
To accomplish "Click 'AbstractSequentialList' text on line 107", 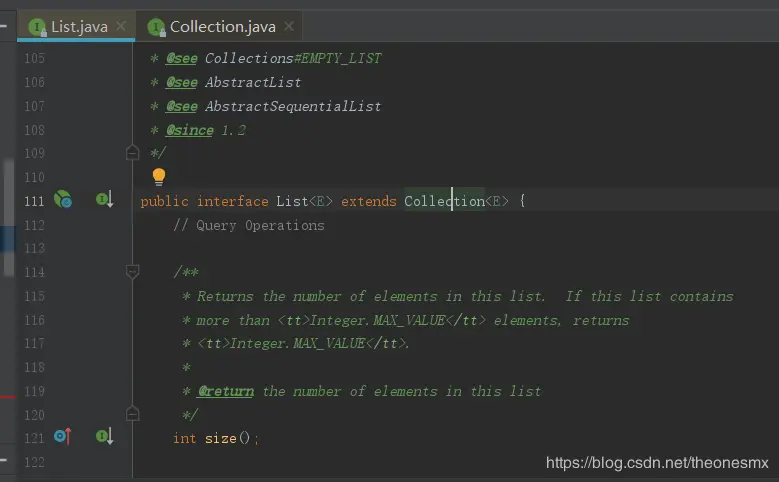I will (293, 106).
